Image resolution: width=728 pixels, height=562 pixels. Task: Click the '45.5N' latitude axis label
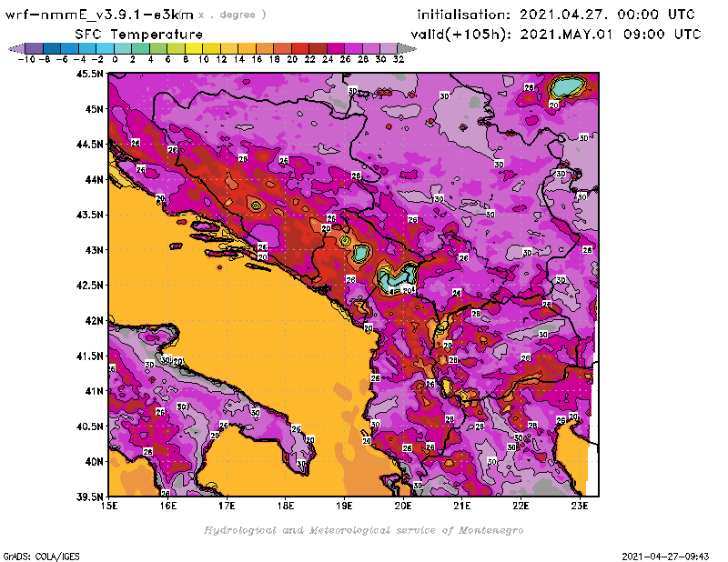[89, 74]
